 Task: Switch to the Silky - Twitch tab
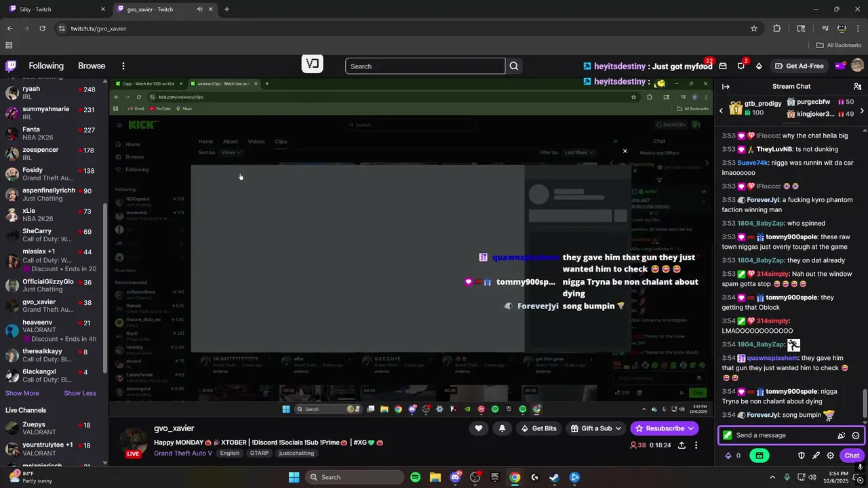click(x=54, y=9)
